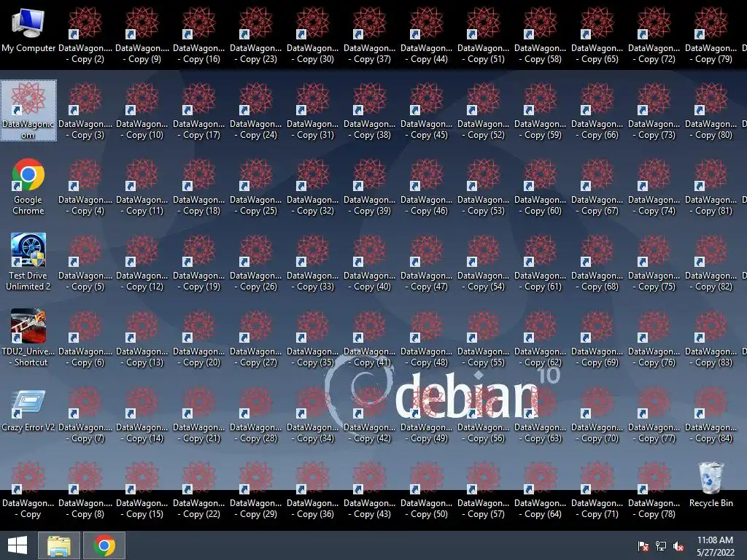Viewport: 747px width, 560px height.
Task: Select the Crazy Error V2 shortcut
Action: point(28,411)
